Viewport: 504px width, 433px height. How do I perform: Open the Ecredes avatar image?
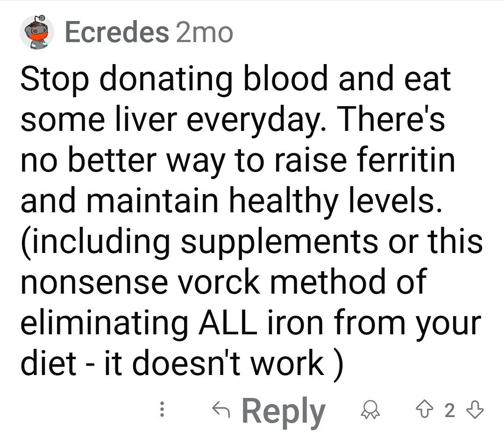[37, 33]
